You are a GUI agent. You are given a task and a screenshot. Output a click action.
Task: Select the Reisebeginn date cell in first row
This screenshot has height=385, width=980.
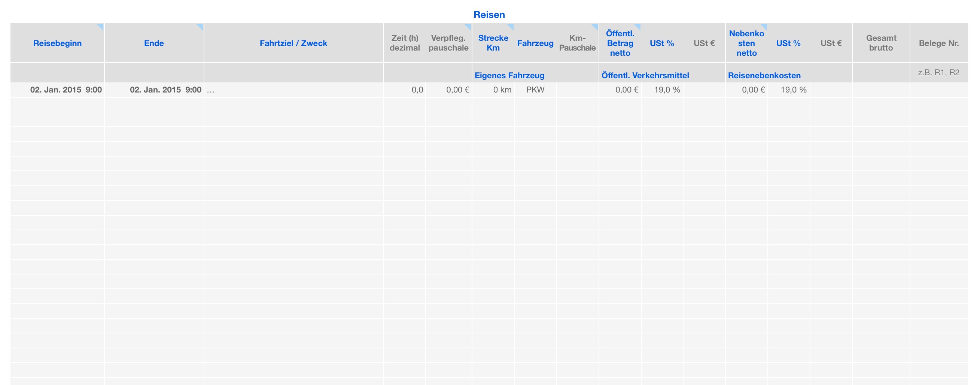58,90
